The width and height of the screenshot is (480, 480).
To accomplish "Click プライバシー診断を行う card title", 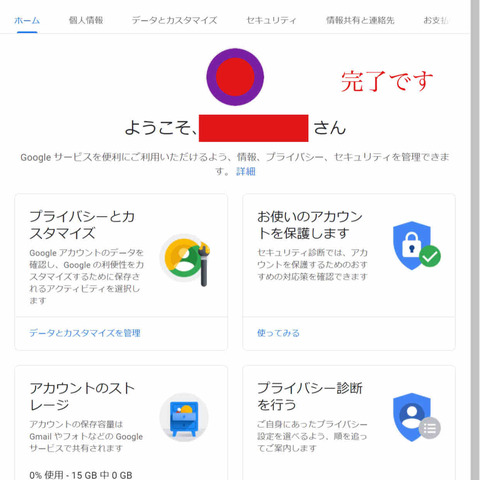I will 310,397.
